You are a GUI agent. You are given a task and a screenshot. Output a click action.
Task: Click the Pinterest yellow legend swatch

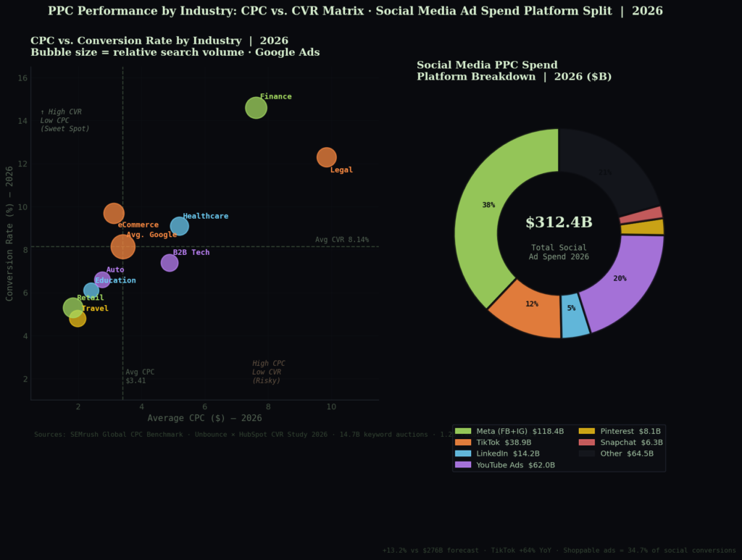[587, 431]
